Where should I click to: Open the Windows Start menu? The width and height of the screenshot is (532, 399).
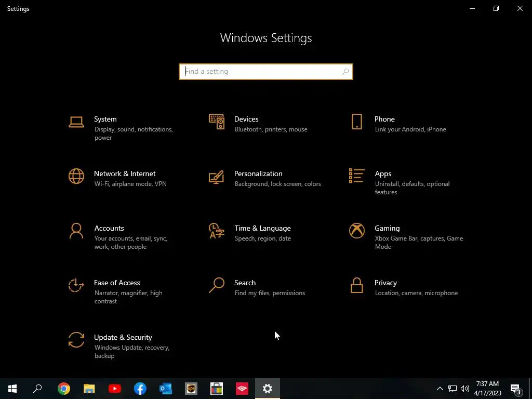tap(12, 389)
